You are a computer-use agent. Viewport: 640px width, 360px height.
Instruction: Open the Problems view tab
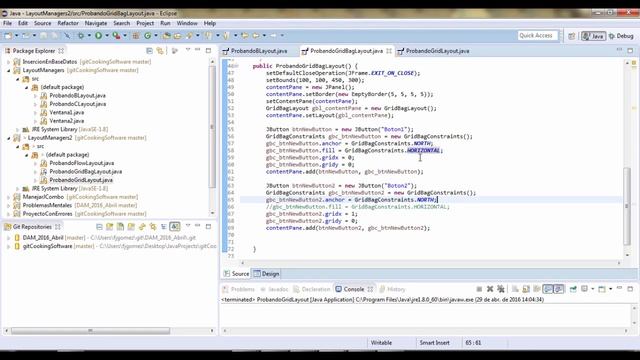pyautogui.click(x=239, y=289)
